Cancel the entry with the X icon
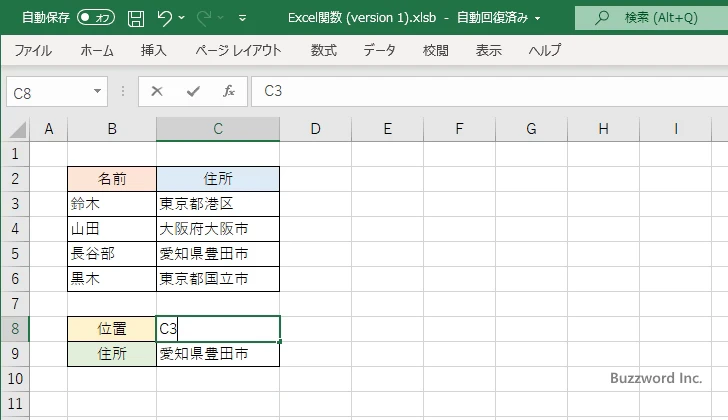Image resolution: width=728 pixels, height=420 pixels. 157,91
